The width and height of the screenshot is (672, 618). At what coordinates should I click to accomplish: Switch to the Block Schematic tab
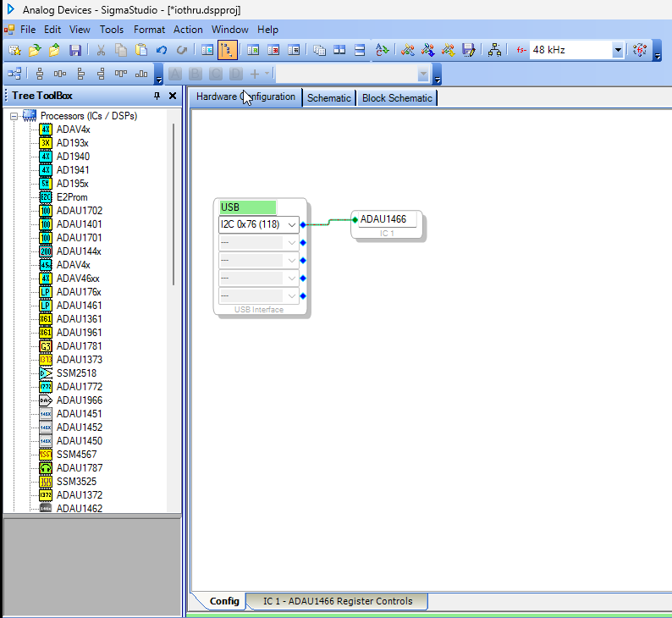[x=397, y=98]
